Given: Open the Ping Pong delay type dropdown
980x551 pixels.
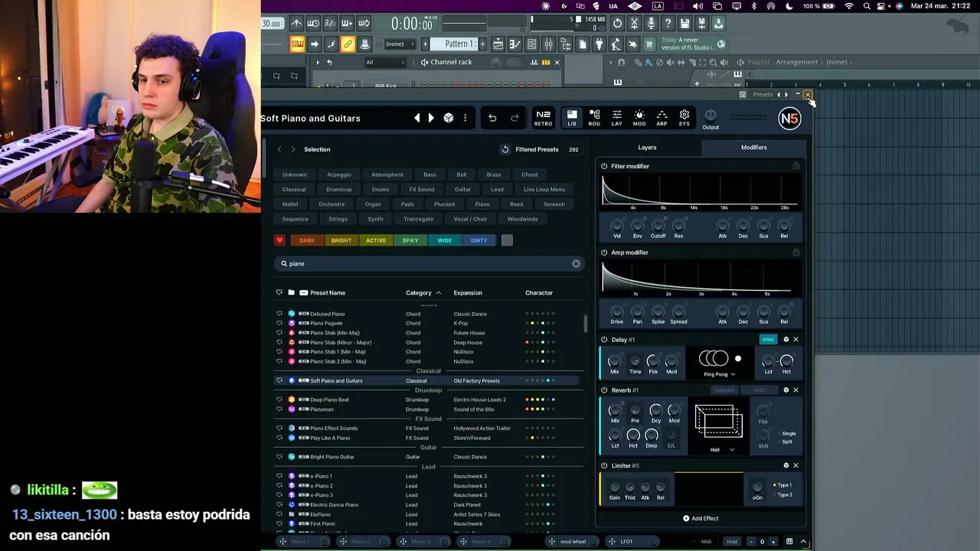Looking at the screenshot, I should [719, 374].
